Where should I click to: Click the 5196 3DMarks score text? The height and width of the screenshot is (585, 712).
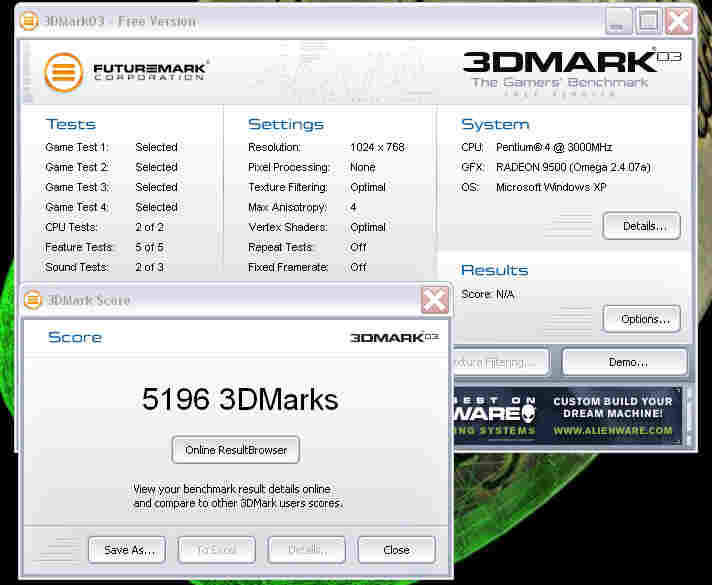pyautogui.click(x=240, y=399)
